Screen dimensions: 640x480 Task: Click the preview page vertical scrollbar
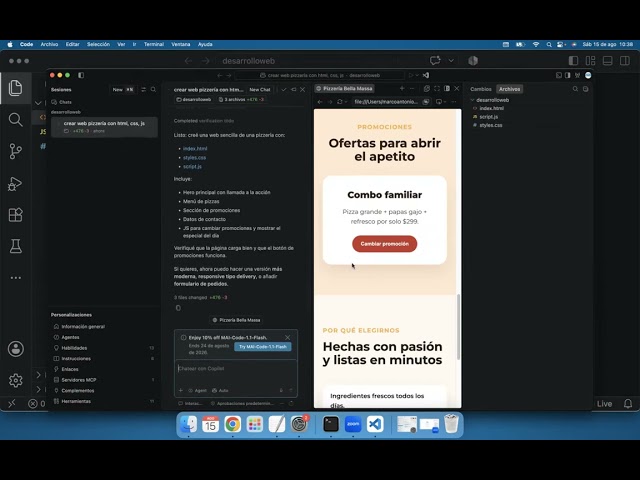(458, 327)
